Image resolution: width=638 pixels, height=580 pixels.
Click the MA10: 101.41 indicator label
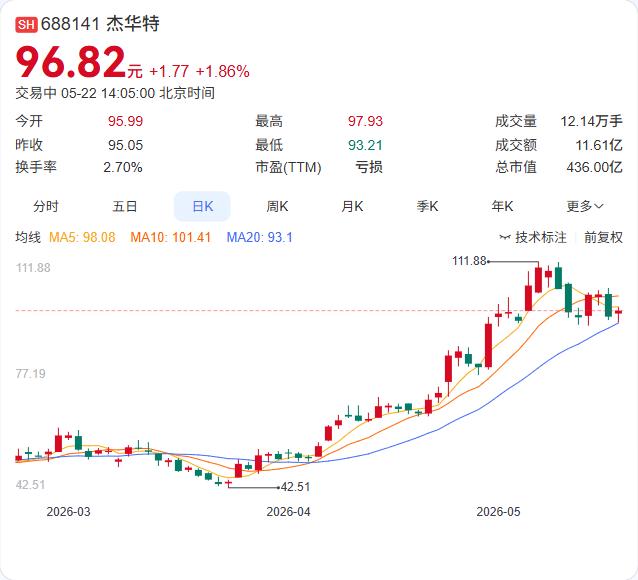(170, 237)
